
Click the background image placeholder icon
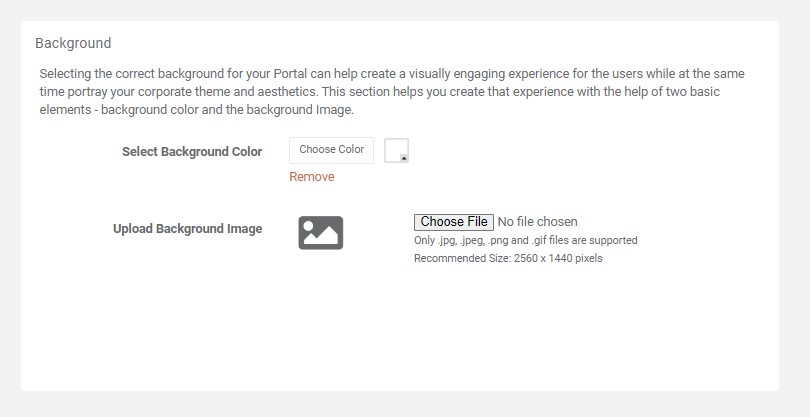pos(320,233)
